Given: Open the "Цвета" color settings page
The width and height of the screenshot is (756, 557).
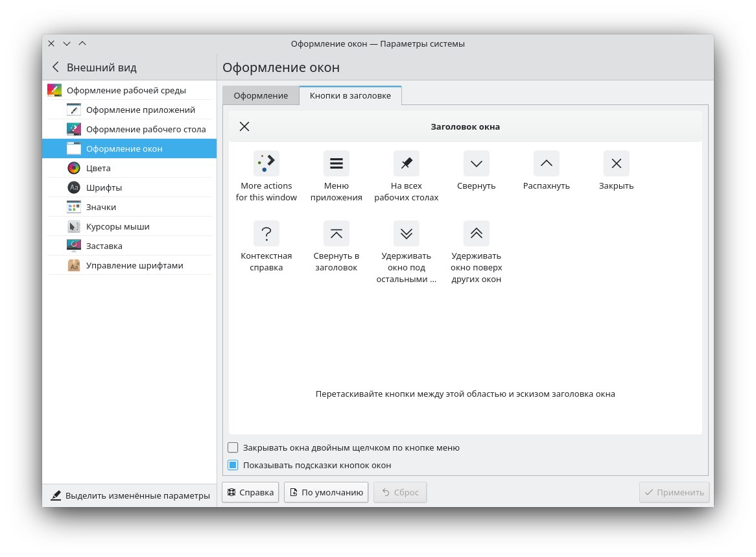Looking at the screenshot, I should click(129, 168).
